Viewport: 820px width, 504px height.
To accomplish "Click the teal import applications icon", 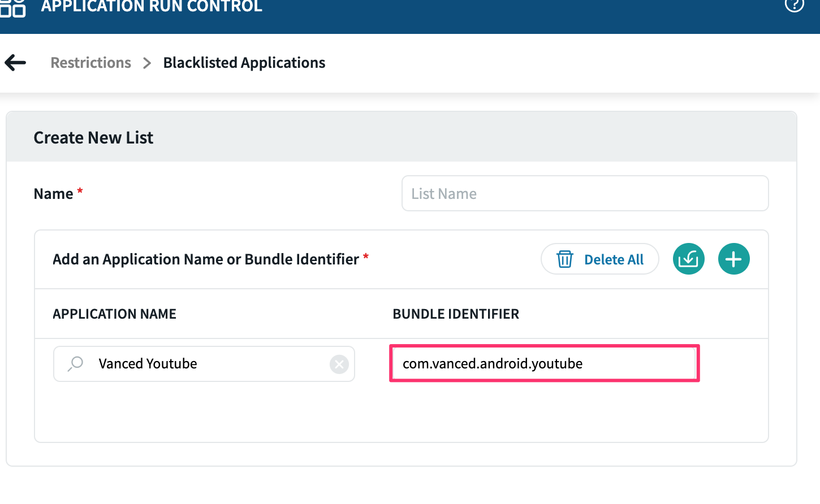I will point(688,259).
